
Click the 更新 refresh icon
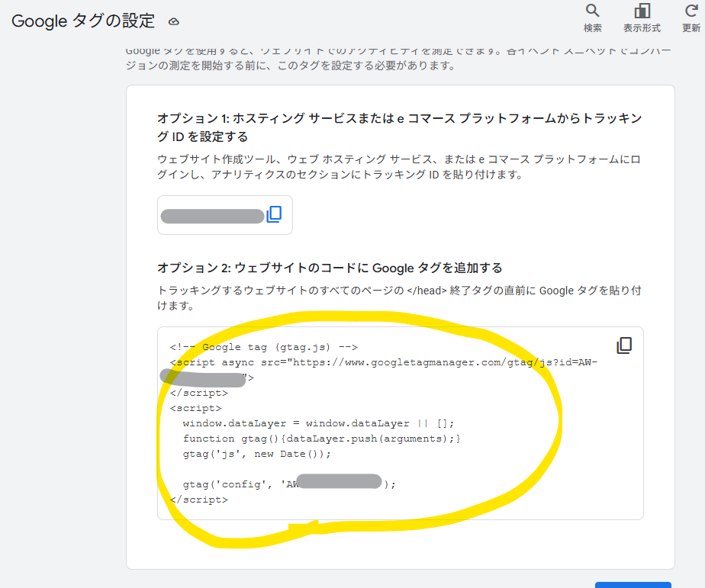point(691,18)
